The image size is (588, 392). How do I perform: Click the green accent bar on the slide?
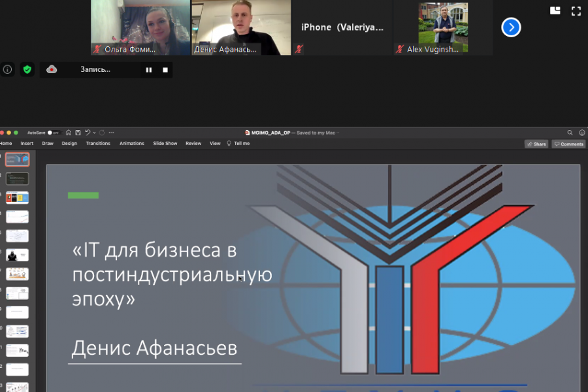coord(83,195)
